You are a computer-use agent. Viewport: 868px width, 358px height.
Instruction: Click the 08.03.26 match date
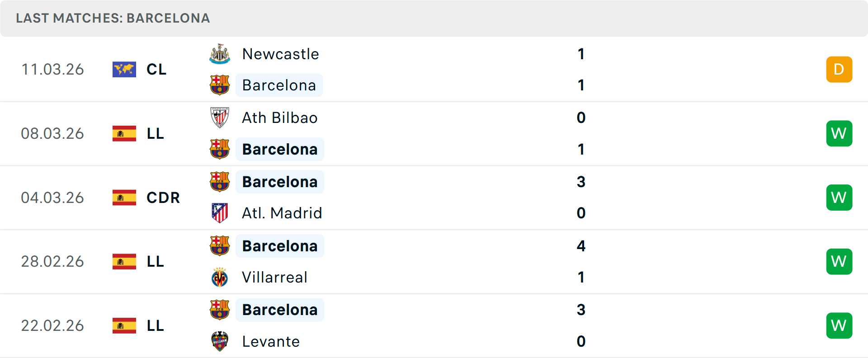tap(52, 133)
